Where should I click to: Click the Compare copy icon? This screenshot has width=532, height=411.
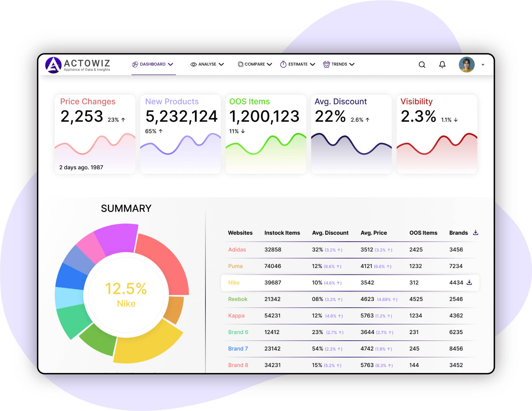coord(240,64)
